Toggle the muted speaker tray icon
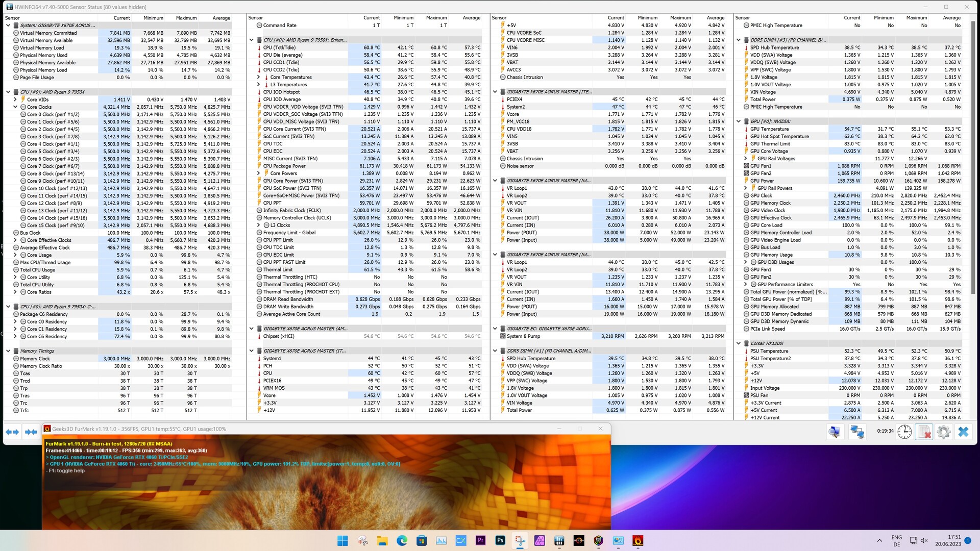The height and width of the screenshot is (551, 980). pos(924,541)
